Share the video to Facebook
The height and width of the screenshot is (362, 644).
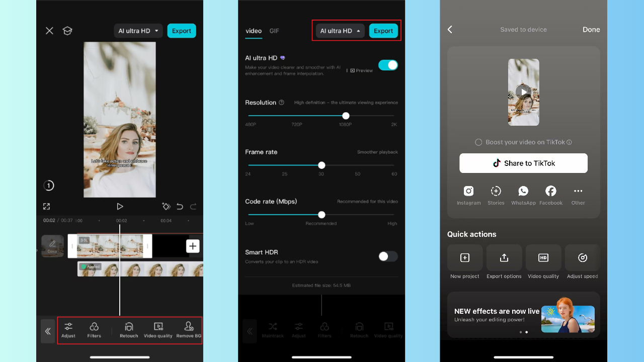551,195
